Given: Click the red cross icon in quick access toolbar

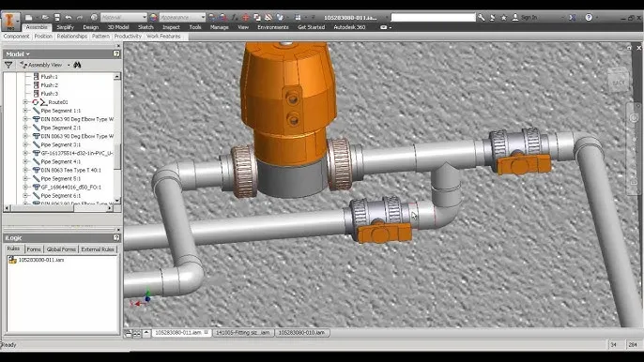Looking at the screenshot, I should coord(246,17).
